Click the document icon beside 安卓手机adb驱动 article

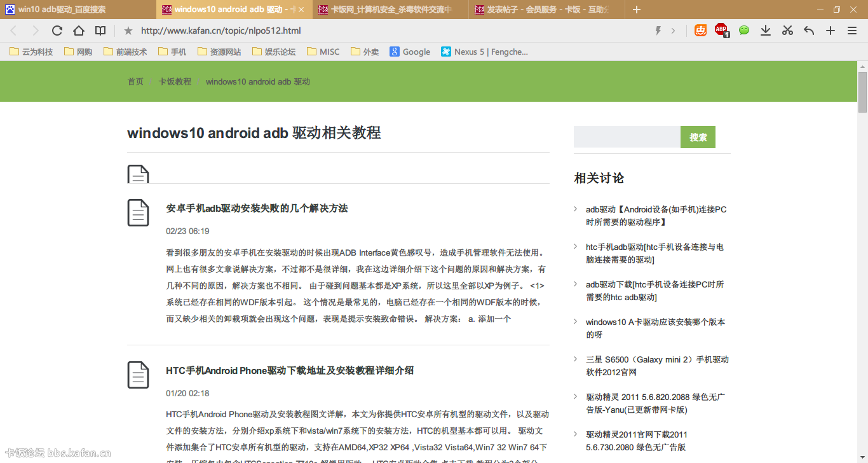point(138,212)
